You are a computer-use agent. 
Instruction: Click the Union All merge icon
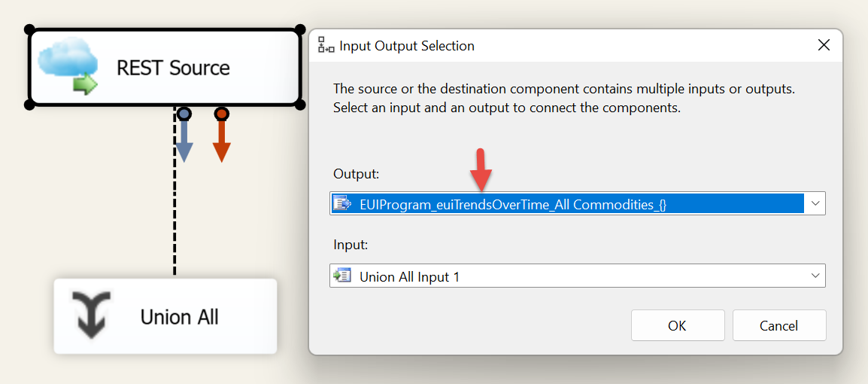point(91,315)
